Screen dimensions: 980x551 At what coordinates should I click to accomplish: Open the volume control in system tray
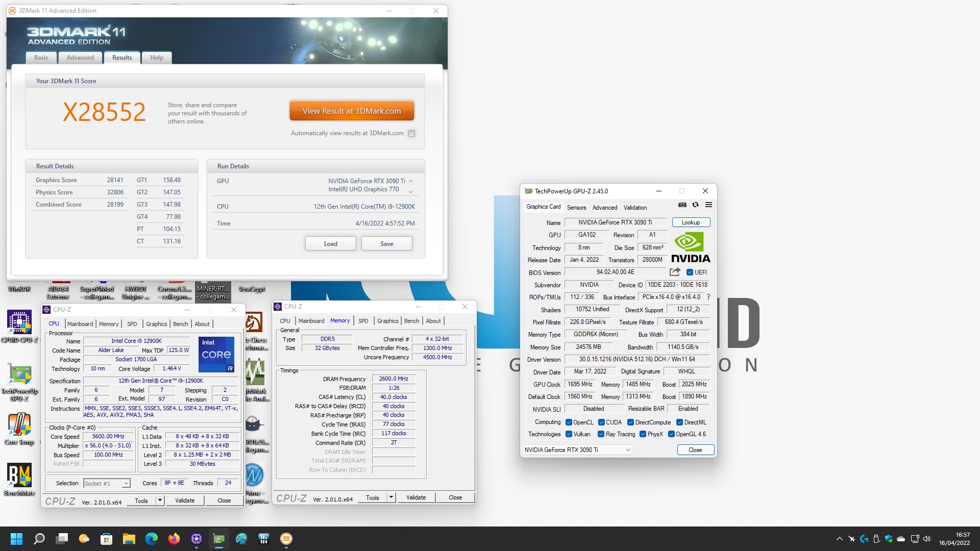pyautogui.click(x=927, y=539)
